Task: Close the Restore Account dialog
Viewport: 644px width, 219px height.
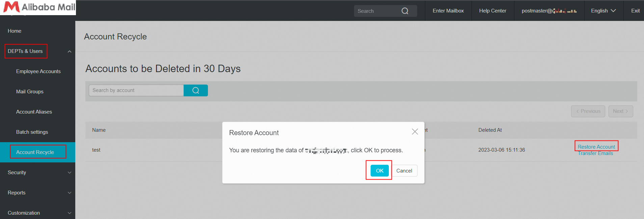Action: pyautogui.click(x=415, y=132)
